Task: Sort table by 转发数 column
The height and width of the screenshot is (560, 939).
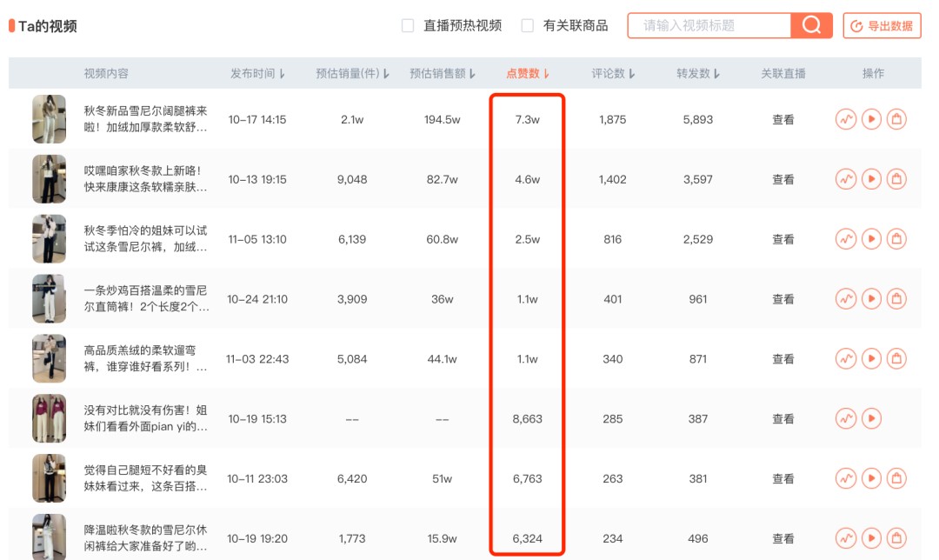Action: (x=697, y=73)
